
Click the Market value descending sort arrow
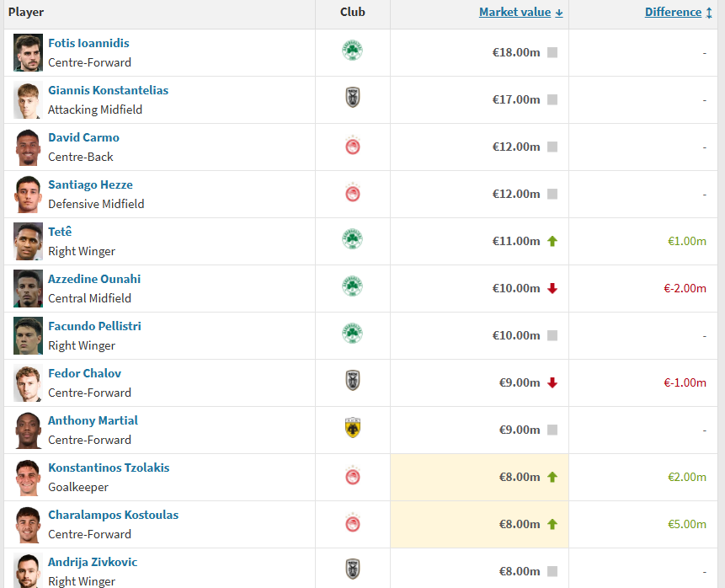pos(559,13)
